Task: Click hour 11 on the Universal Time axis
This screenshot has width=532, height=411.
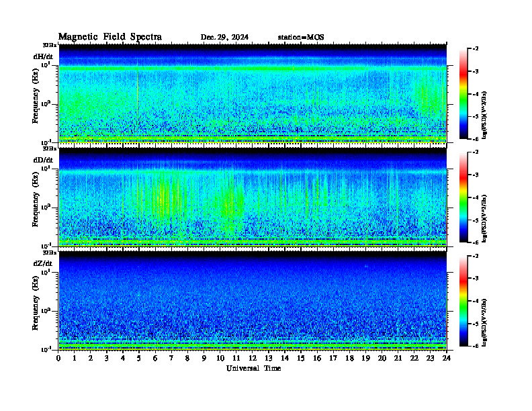Action: pos(236,359)
